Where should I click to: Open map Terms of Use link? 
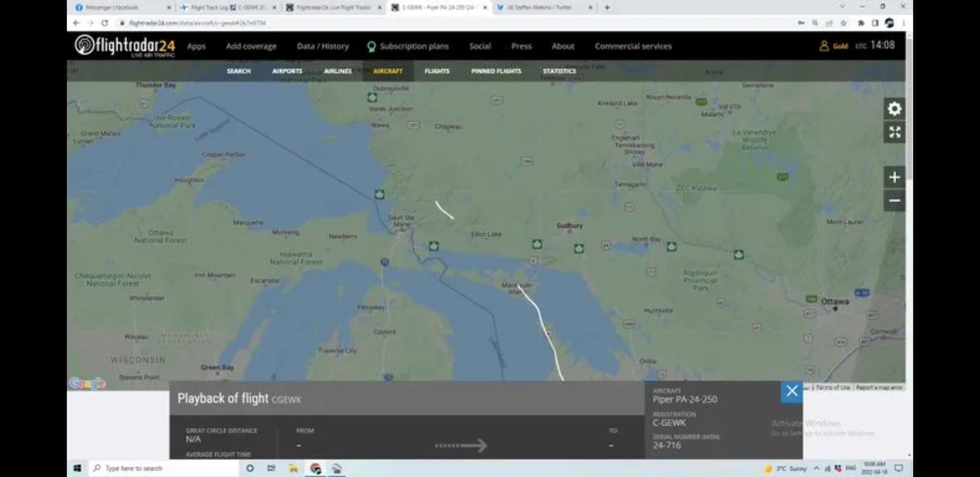click(x=833, y=387)
